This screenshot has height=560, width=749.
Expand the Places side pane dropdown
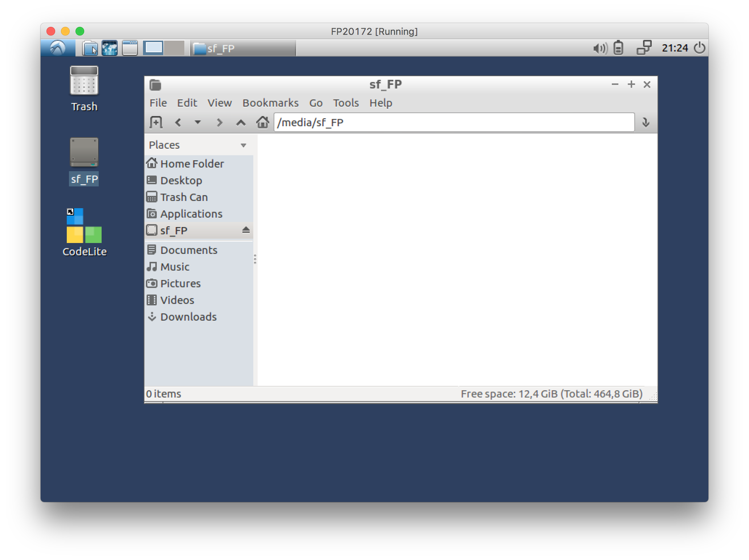coord(243,145)
